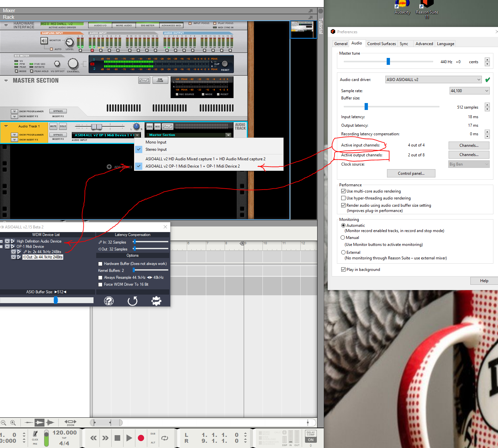Enable Force WDM Driver To 16 Bit
Screen dimensions: 498x448
tap(100, 284)
